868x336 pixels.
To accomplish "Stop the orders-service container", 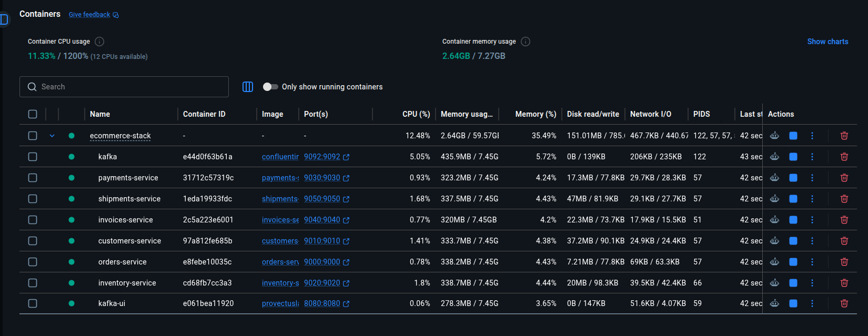I will click(793, 262).
